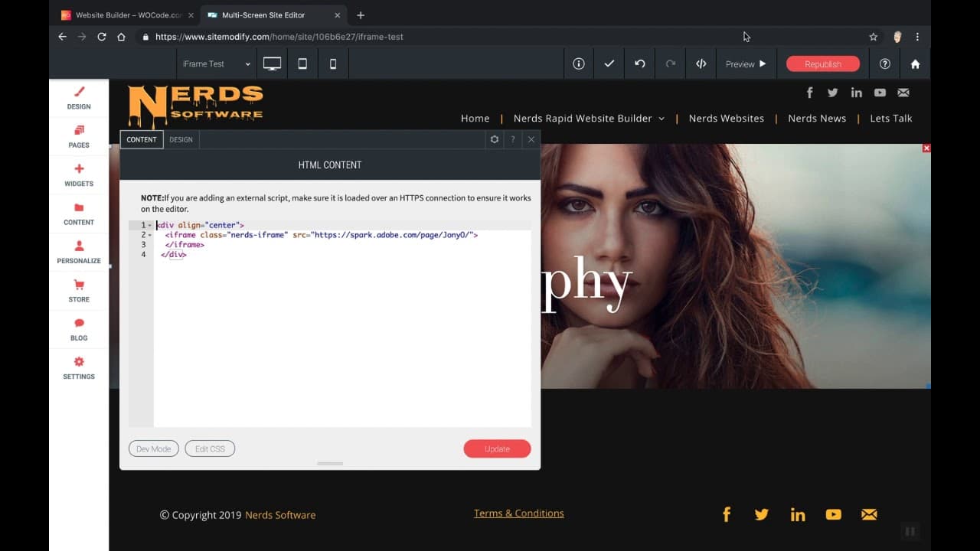Click the email icon in footer
This screenshot has width=980, height=551.
[x=869, y=514]
